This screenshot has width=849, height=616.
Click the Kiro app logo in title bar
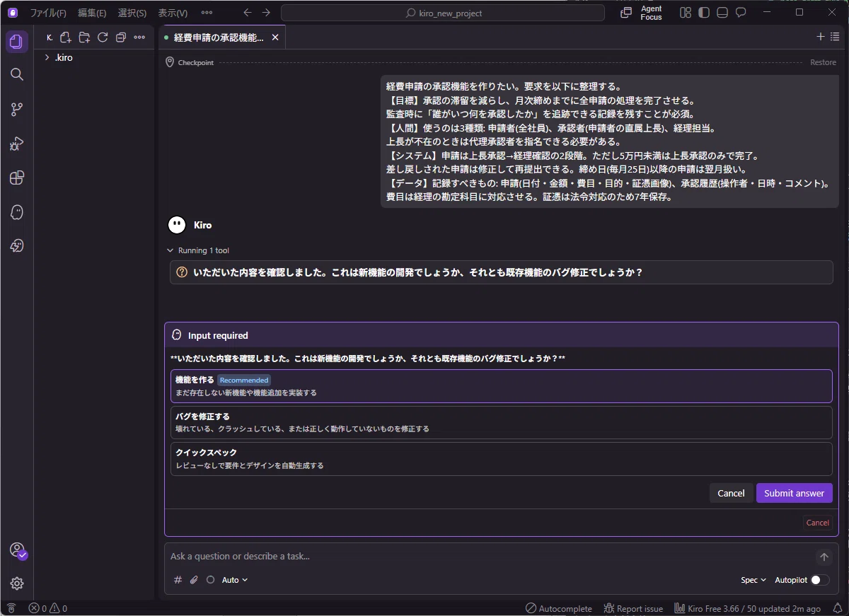click(x=12, y=13)
